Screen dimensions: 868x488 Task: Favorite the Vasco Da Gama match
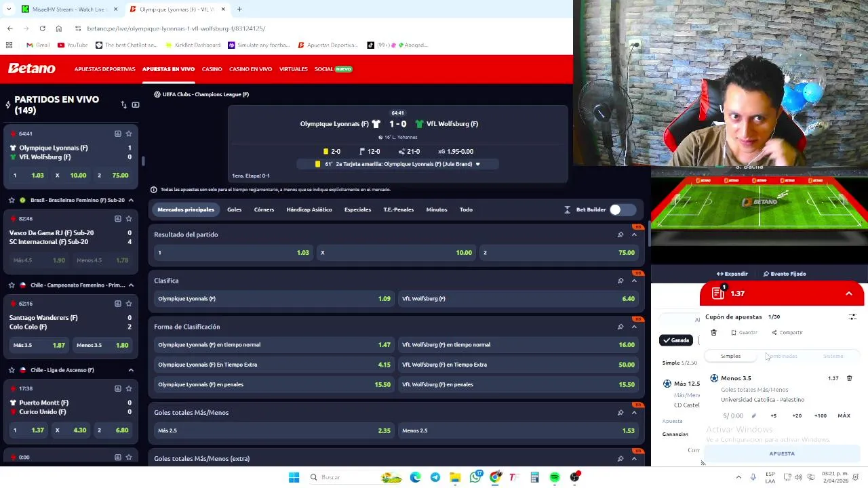129,218
